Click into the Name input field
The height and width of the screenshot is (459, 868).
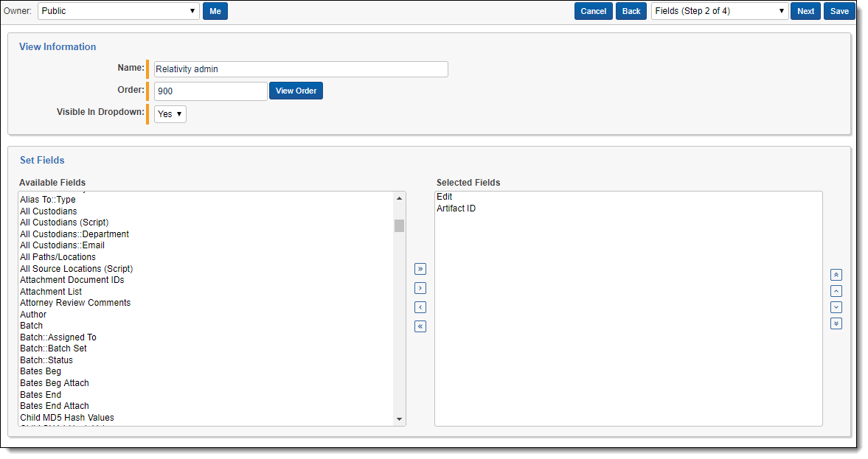(x=301, y=69)
